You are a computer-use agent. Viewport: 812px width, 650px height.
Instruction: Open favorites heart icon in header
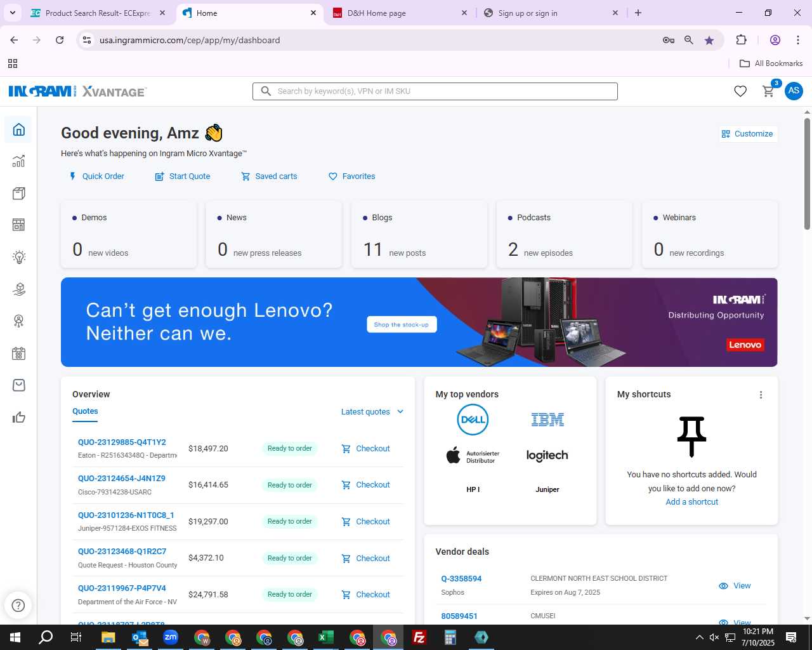pos(740,91)
